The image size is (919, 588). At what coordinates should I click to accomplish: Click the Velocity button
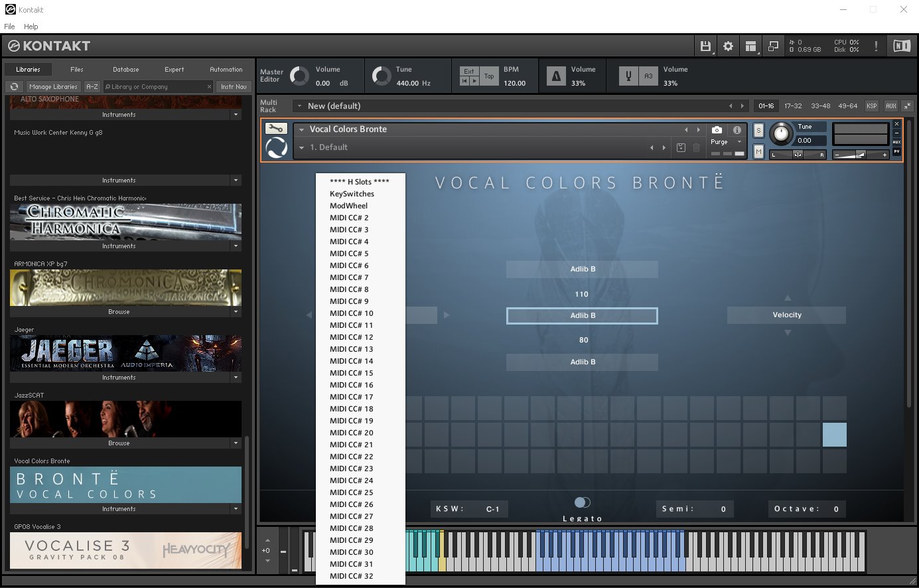click(x=786, y=315)
